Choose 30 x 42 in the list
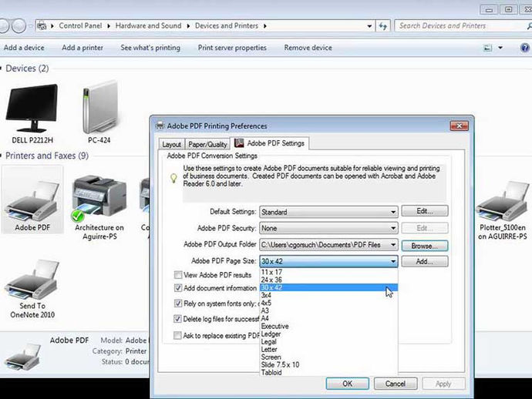Image resolution: width=532 pixels, height=399 pixels. (328, 288)
